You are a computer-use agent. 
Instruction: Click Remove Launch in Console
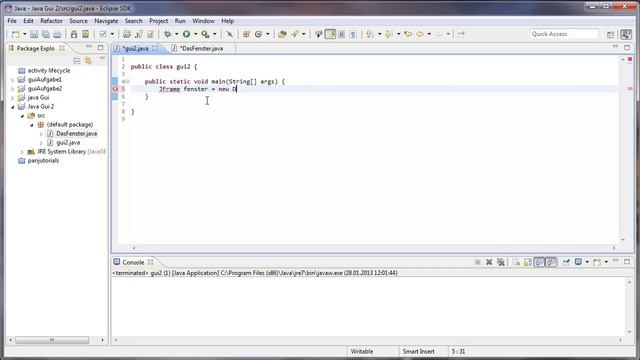(x=489, y=262)
